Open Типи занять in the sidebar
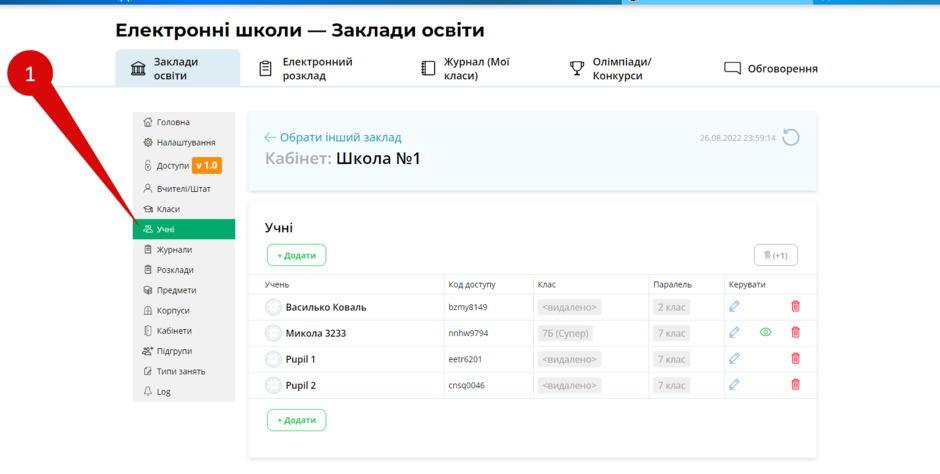 [x=183, y=372]
